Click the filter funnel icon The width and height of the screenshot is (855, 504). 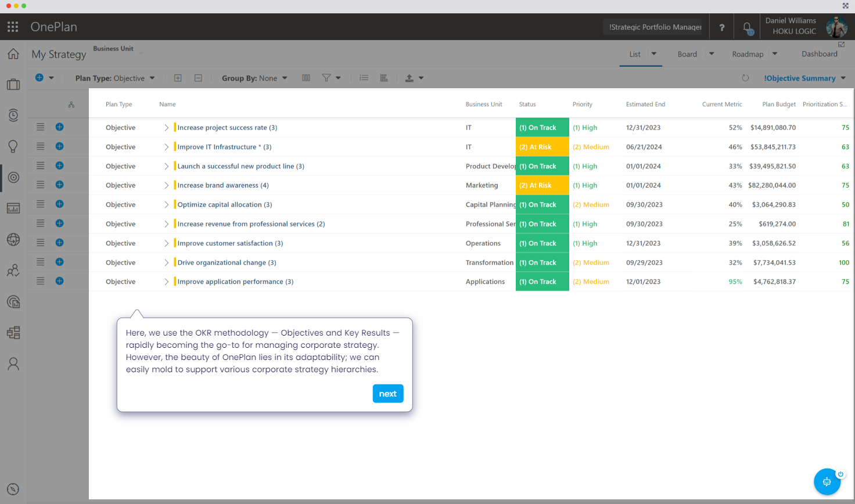pyautogui.click(x=326, y=78)
